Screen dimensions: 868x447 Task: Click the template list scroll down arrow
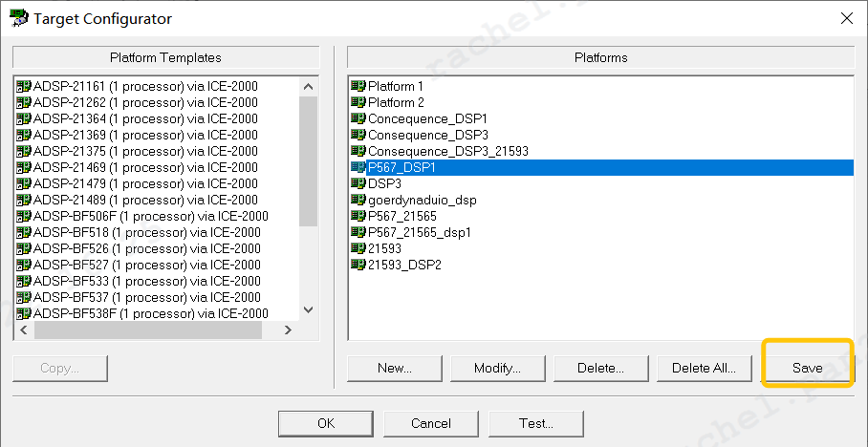point(309,310)
